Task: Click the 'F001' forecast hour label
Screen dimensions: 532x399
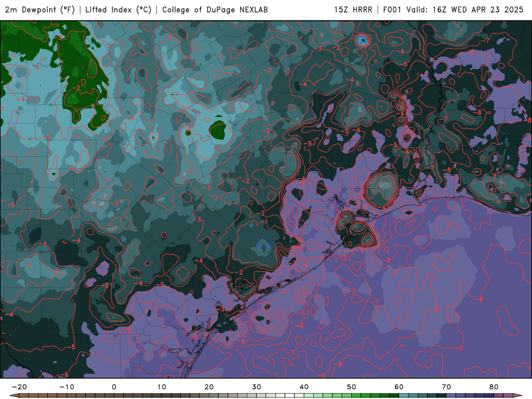Action: (392, 9)
